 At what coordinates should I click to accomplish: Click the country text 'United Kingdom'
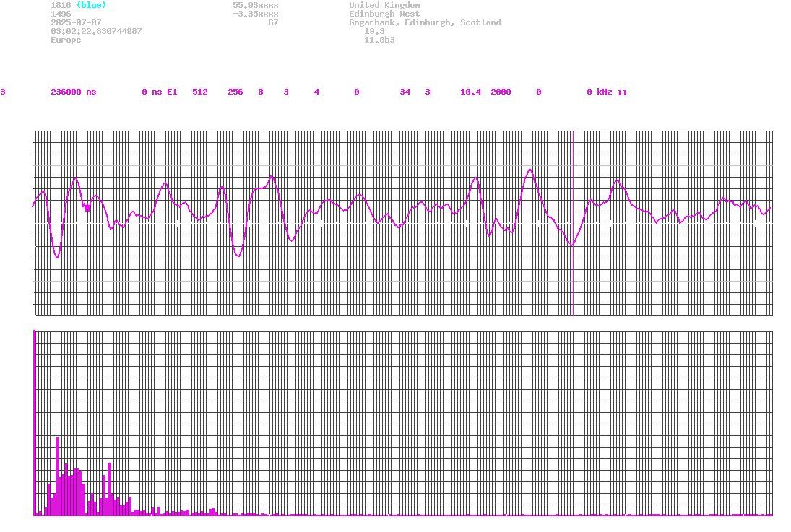tap(384, 5)
